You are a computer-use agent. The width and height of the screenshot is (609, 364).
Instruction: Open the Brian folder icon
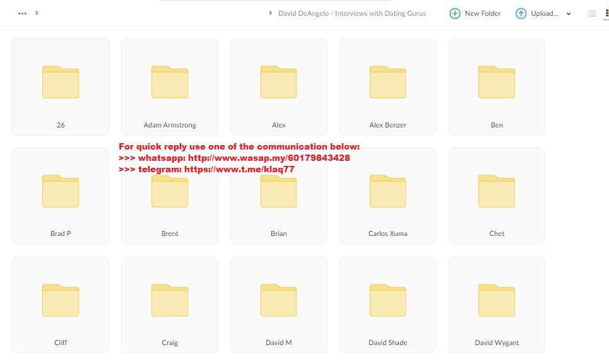point(278,191)
